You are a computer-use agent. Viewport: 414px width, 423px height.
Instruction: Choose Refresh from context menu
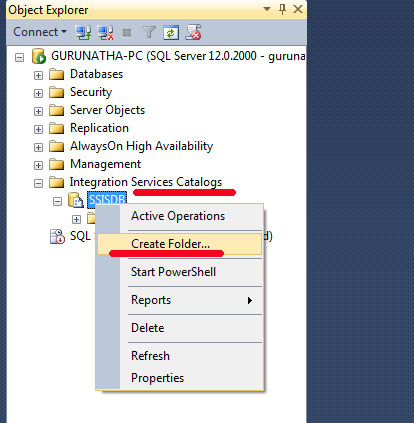point(179,356)
